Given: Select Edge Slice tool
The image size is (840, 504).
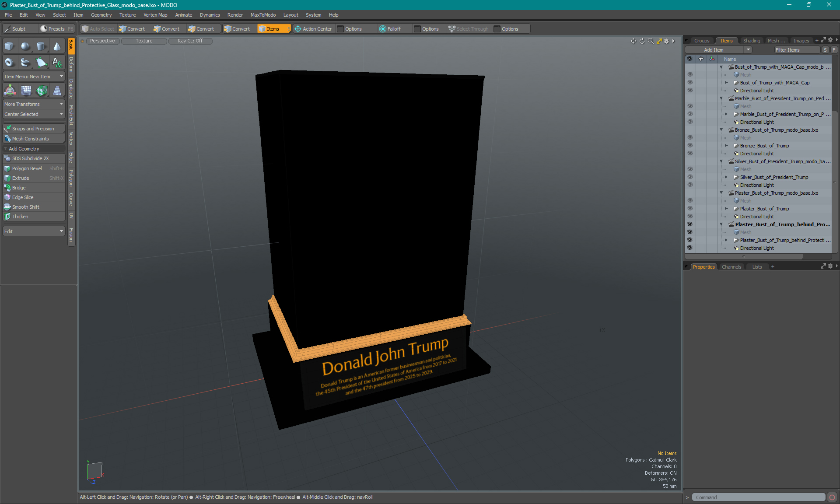Looking at the screenshot, I should click(x=34, y=197).
